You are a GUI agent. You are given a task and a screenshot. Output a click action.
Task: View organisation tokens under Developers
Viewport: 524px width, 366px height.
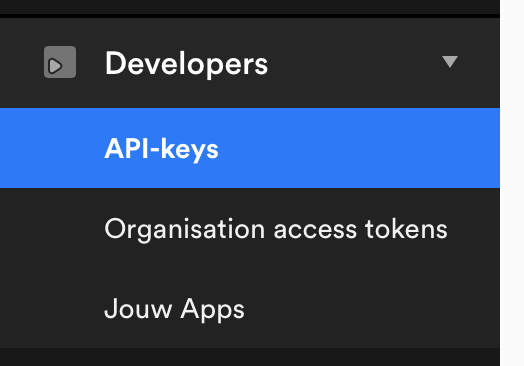click(250, 229)
